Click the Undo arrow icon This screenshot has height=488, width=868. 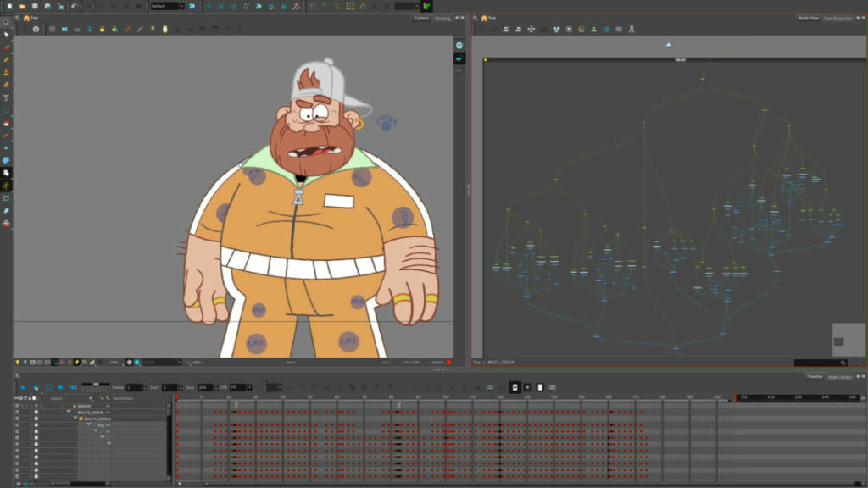(74, 6)
